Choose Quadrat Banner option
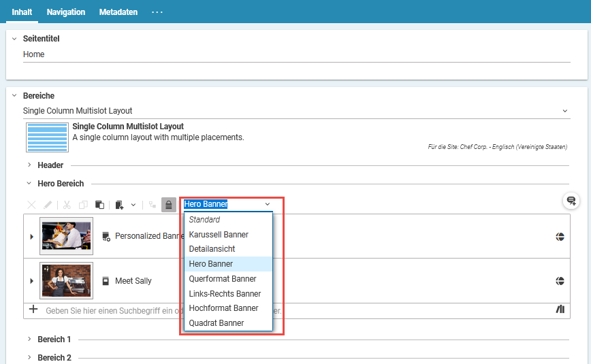Image resolution: width=591 pixels, height=364 pixels. (x=216, y=323)
